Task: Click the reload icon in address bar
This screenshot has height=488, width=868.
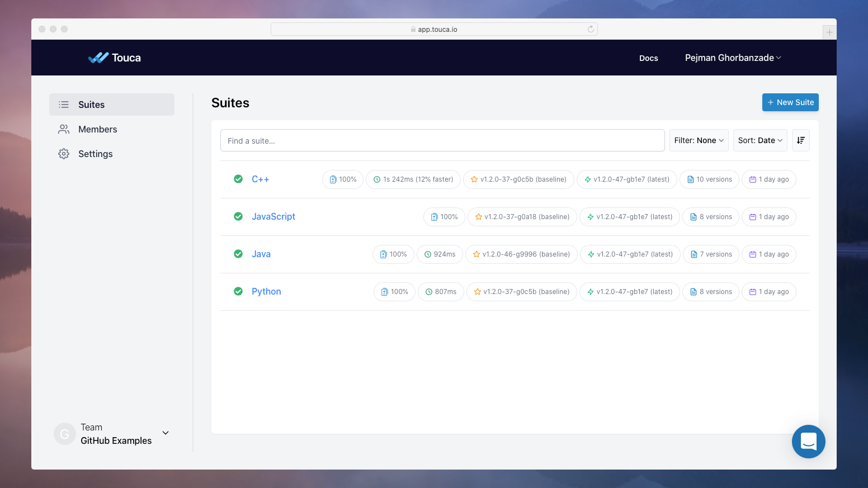Action: [591, 29]
